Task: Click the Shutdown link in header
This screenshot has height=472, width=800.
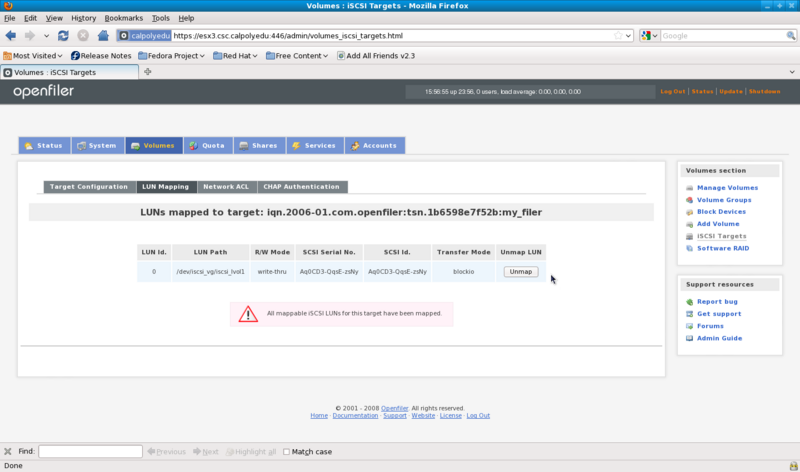Action: [764, 91]
